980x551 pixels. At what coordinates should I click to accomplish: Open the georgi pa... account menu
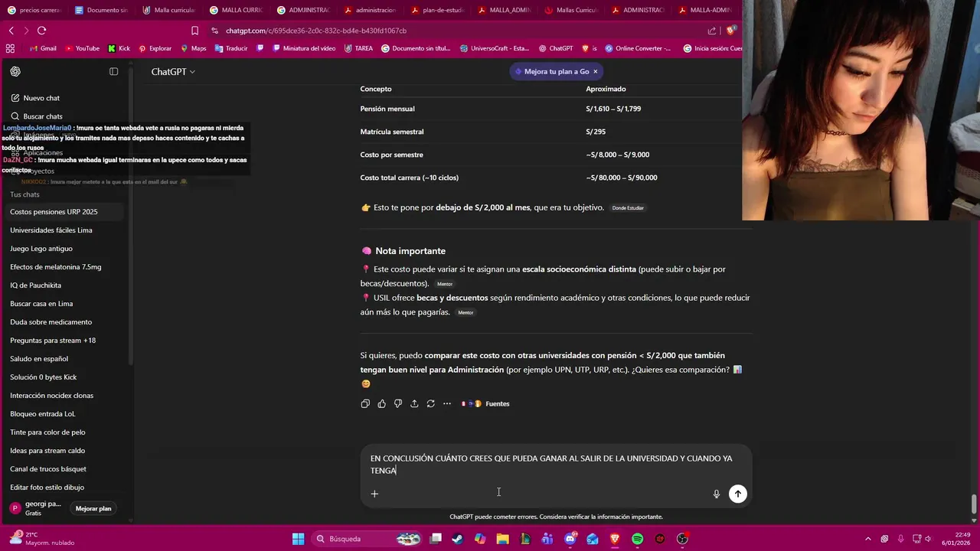tap(36, 508)
